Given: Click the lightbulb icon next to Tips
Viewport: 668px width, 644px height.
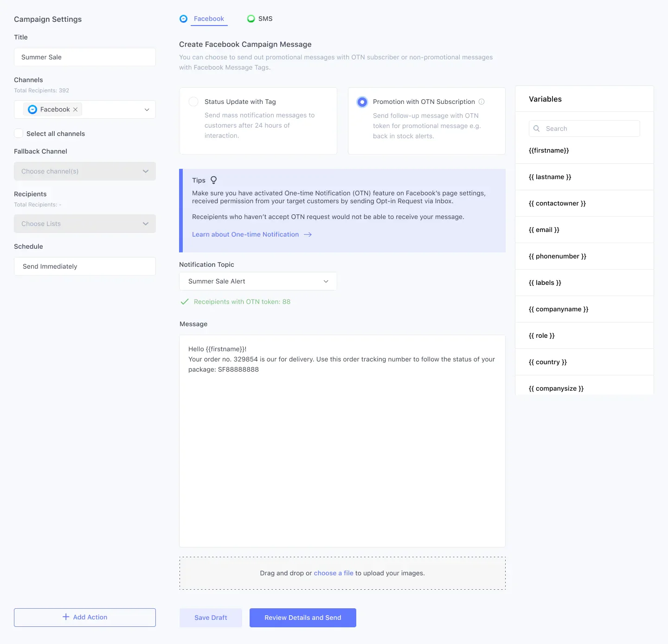Looking at the screenshot, I should point(214,180).
